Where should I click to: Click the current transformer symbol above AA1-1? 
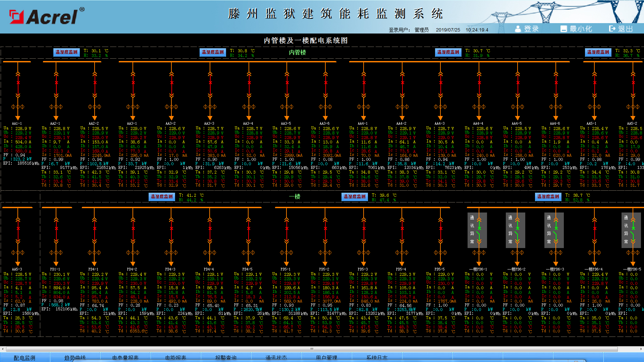pos(18,107)
